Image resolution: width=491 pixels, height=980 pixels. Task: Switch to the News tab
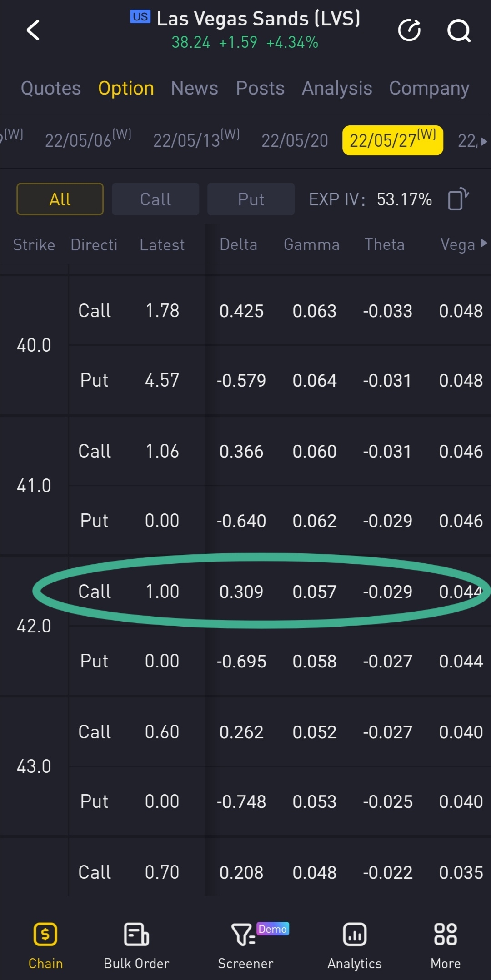(x=195, y=88)
